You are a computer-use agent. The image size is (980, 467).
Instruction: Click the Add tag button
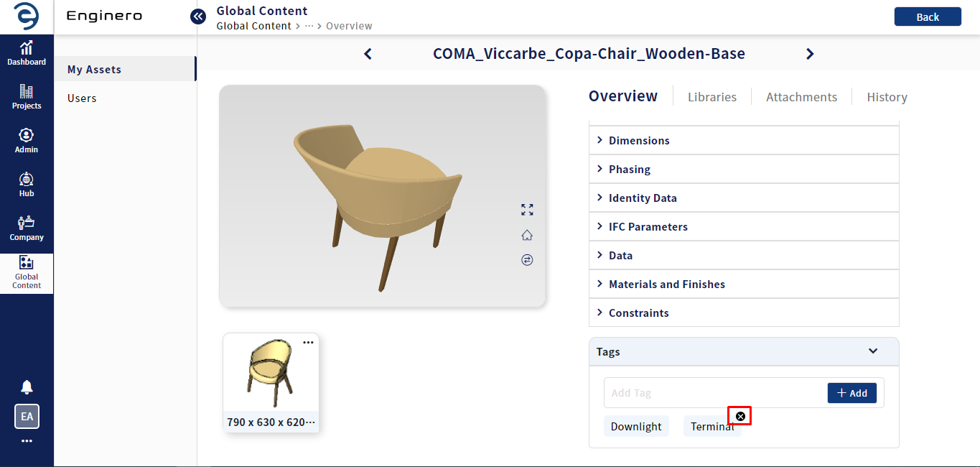pyautogui.click(x=852, y=393)
